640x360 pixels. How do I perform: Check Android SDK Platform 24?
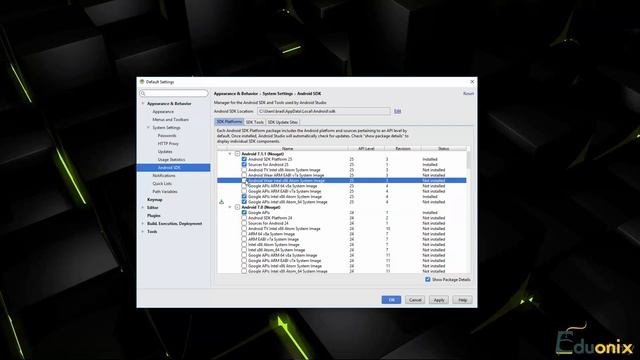tap(244, 218)
